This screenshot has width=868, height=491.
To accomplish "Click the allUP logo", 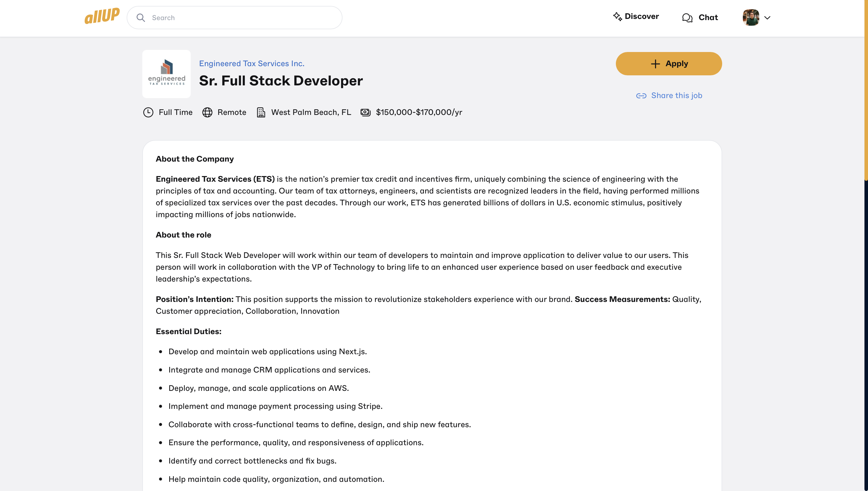I will click(102, 16).
